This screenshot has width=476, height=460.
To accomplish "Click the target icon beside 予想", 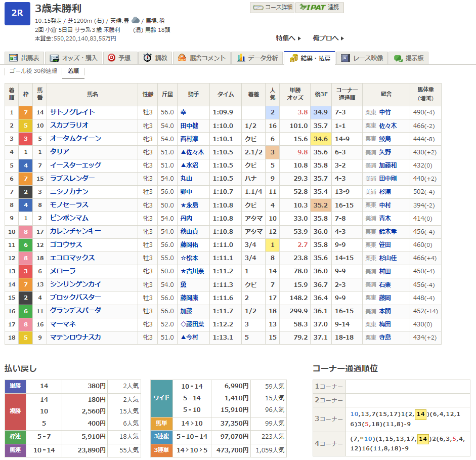I will pos(111,58).
